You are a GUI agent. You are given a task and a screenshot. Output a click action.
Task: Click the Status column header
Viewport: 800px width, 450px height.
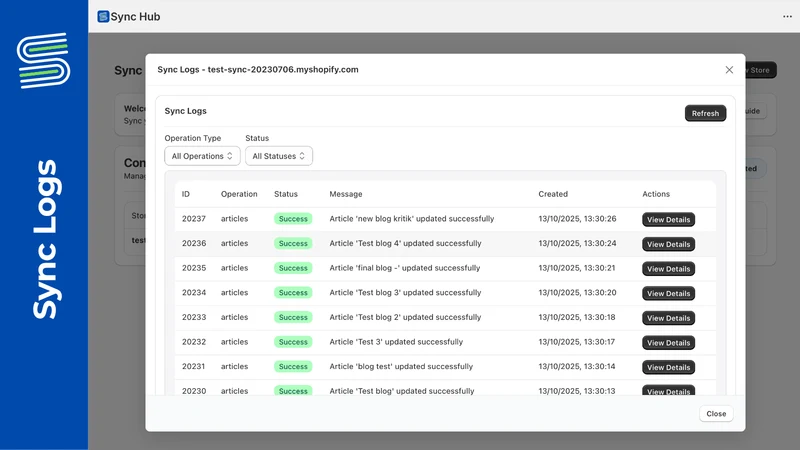pos(286,194)
